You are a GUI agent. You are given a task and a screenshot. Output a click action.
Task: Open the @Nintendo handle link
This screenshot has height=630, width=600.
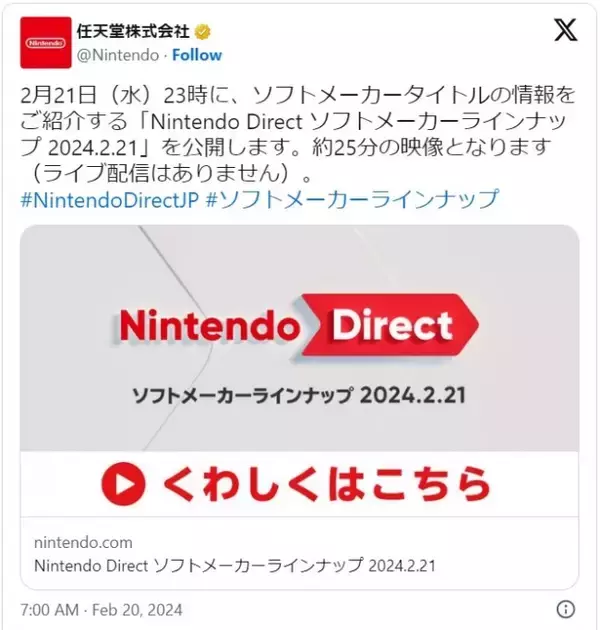pyautogui.click(x=118, y=55)
